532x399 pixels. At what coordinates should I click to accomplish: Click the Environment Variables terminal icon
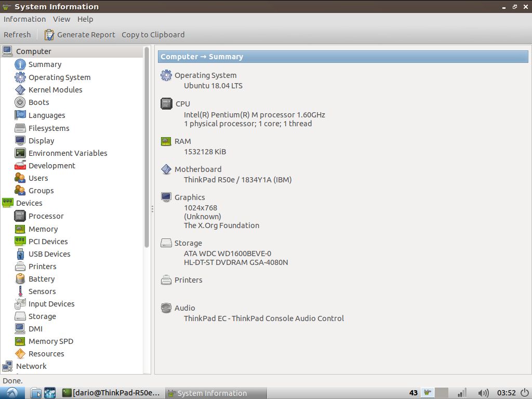point(20,153)
